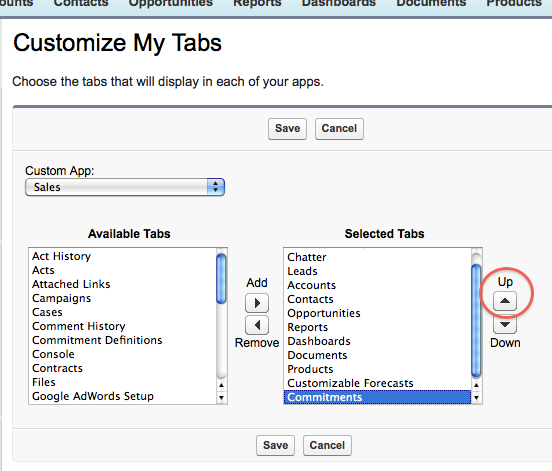Select Campaigns in Available Tabs list

click(62, 298)
